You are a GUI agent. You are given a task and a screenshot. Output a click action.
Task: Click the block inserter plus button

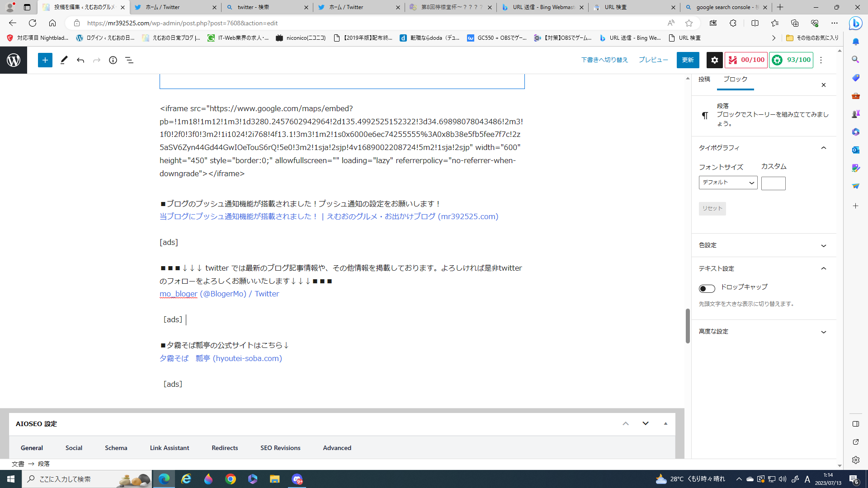pos(45,60)
